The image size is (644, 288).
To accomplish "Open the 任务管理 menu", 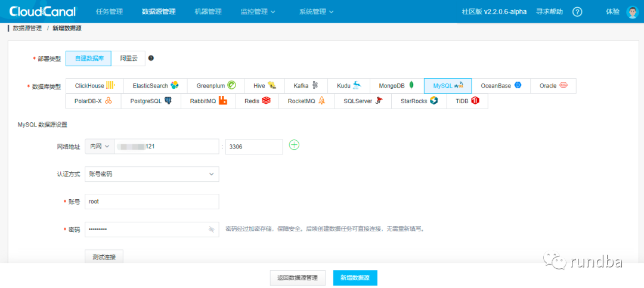I will (x=109, y=12).
